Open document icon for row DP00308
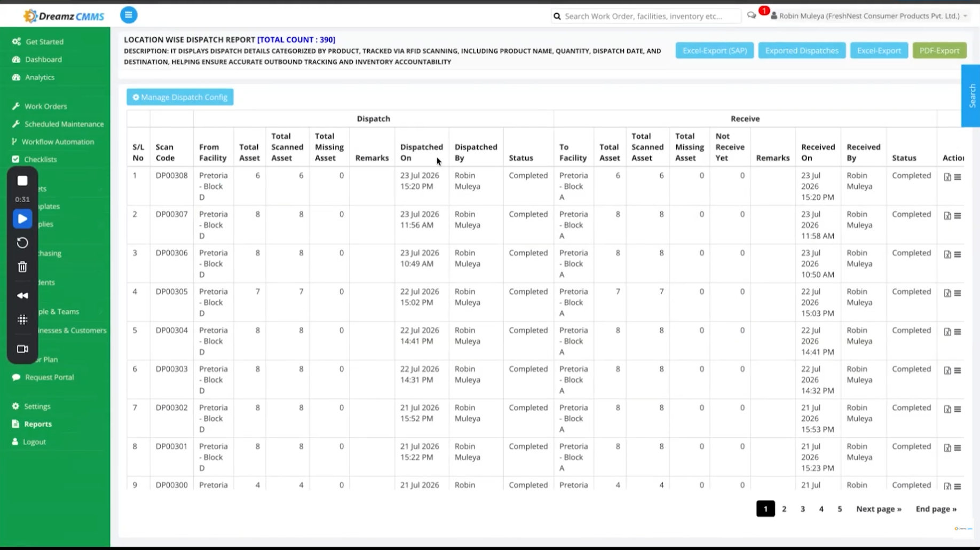The image size is (980, 550). [x=947, y=177]
